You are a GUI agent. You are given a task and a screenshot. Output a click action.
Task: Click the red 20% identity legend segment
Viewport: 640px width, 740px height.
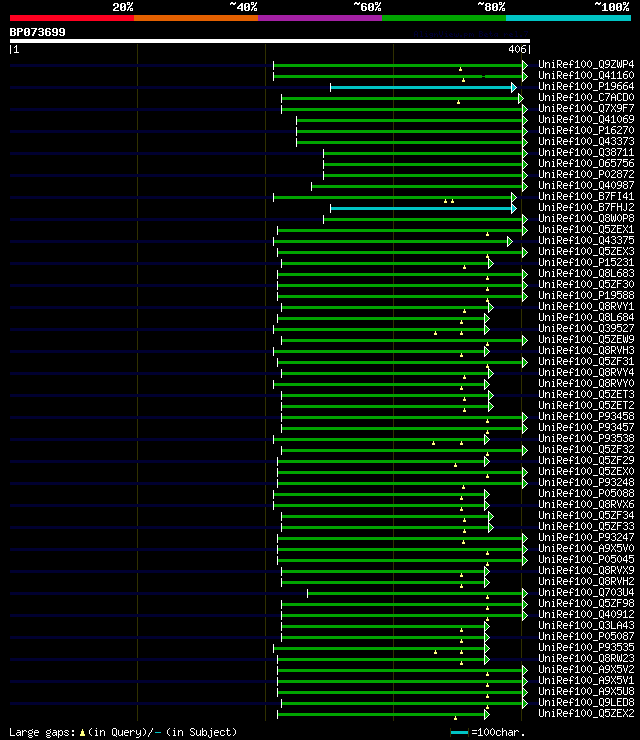tap(72, 18)
